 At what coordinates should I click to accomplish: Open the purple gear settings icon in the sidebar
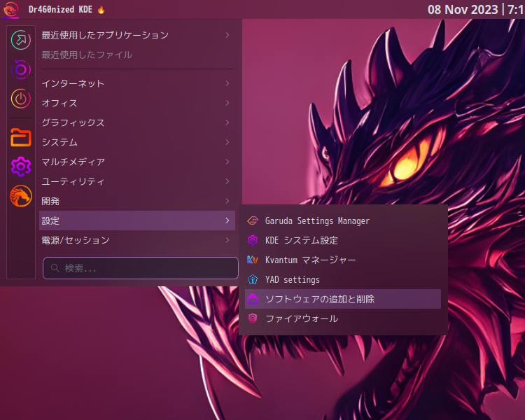(21, 167)
